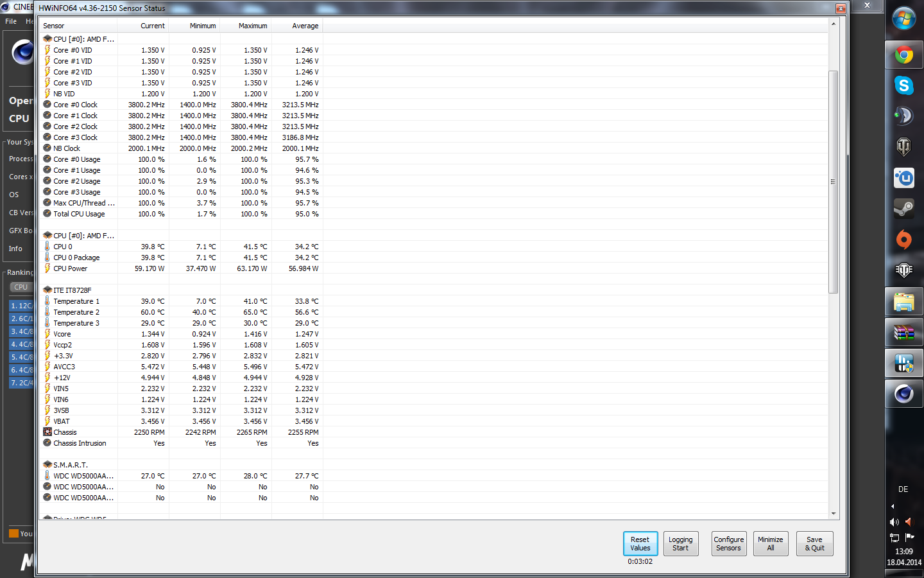
Task: Click the Sensor column header
Action: pyautogui.click(x=79, y=26)
